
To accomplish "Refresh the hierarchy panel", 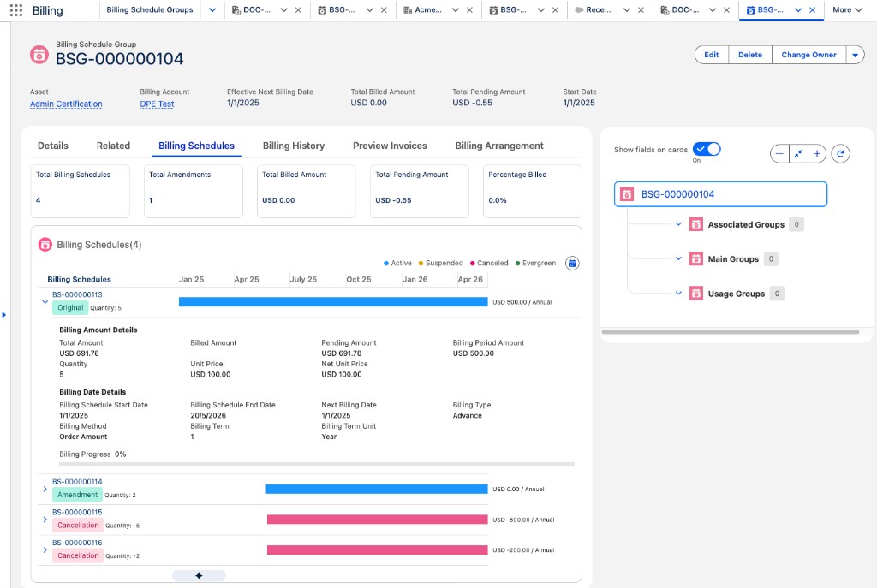I will (841, 153).
